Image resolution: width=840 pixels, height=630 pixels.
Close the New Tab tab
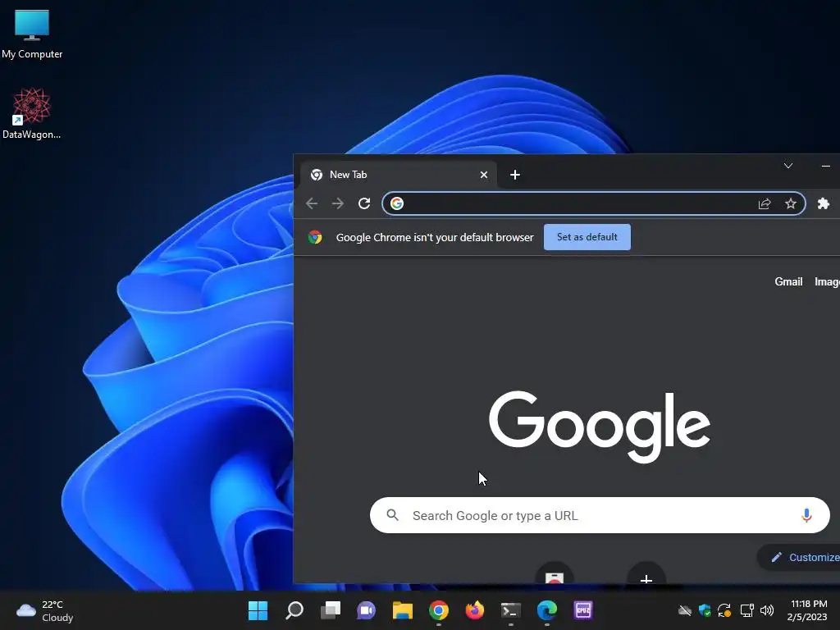coord(484,175)
